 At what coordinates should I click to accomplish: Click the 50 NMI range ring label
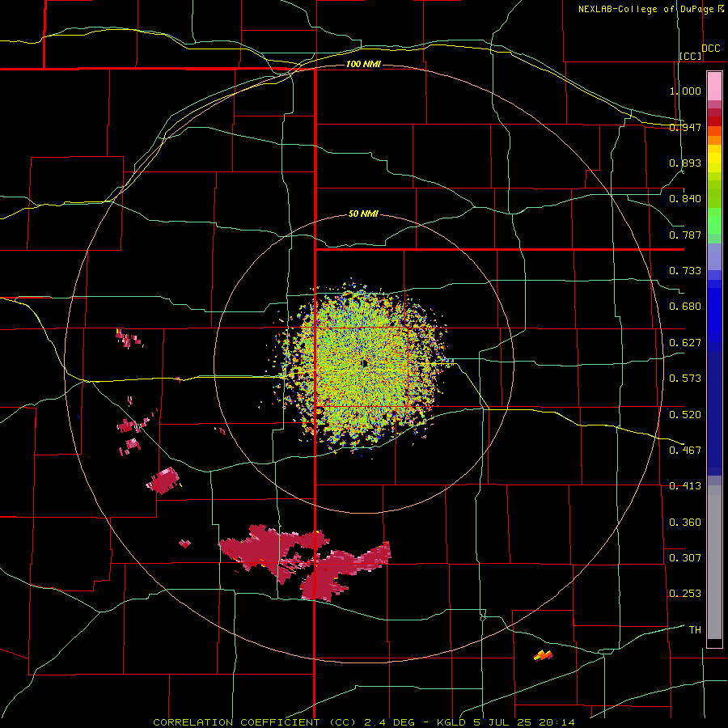pyautogui.click(x=363, y=214)
